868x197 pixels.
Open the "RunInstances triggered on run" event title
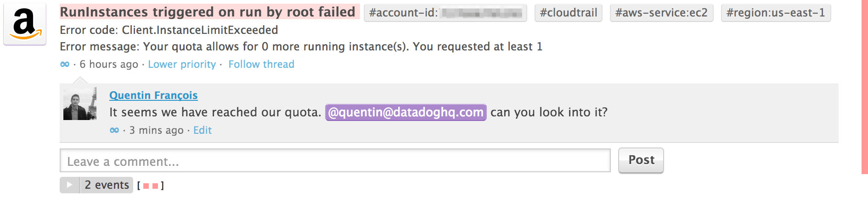click(x=208, y=12)
